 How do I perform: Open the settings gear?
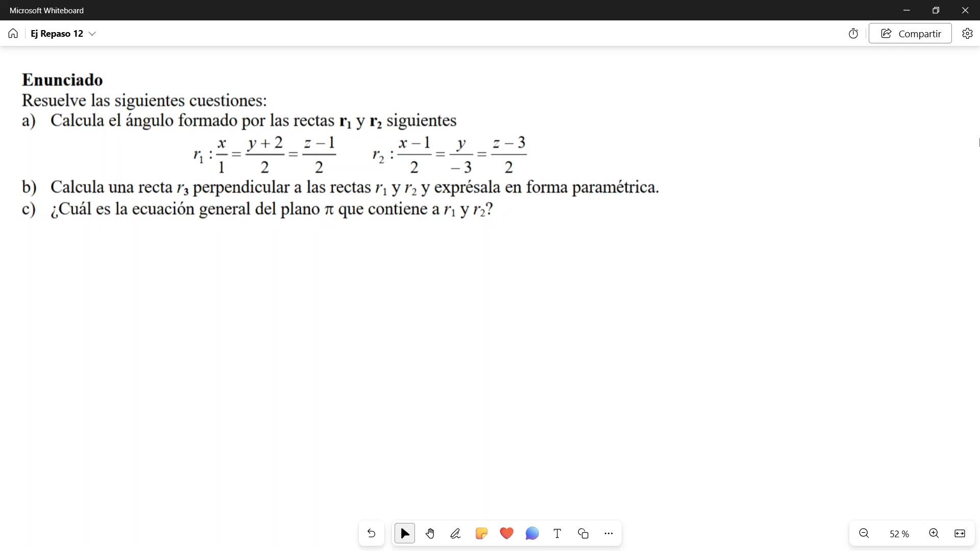coord(967,34)
